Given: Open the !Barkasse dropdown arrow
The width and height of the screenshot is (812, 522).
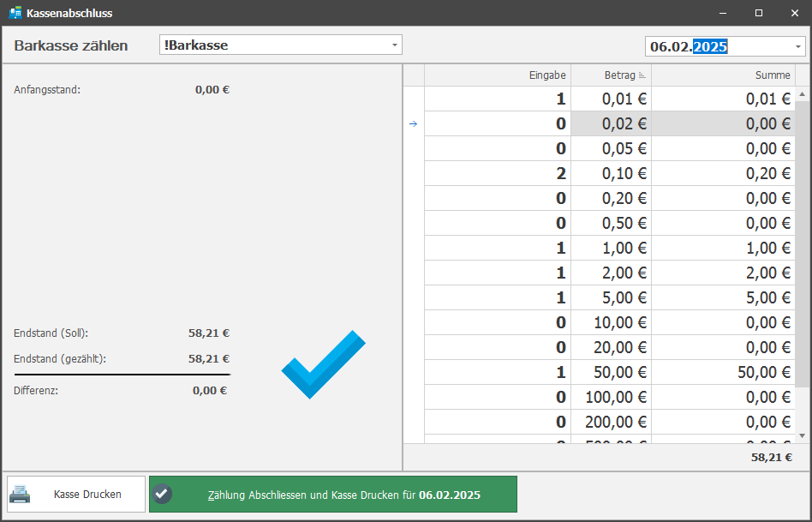Looking at the screenshot, I should pyautogui.click(x=395, y=45).
